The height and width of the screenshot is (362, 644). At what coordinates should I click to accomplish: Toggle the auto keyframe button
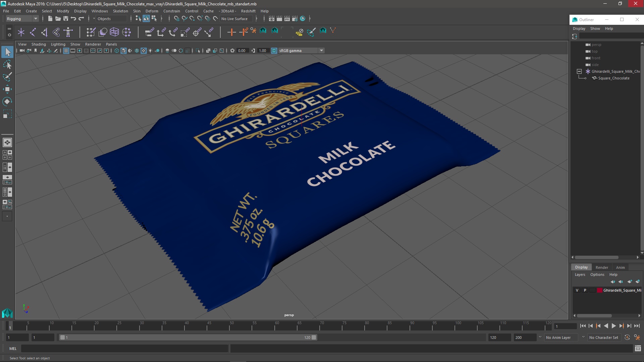point(627,338)
